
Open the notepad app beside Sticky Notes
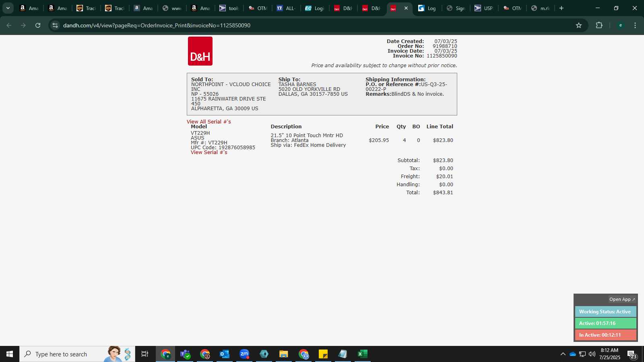coord(343,354)
